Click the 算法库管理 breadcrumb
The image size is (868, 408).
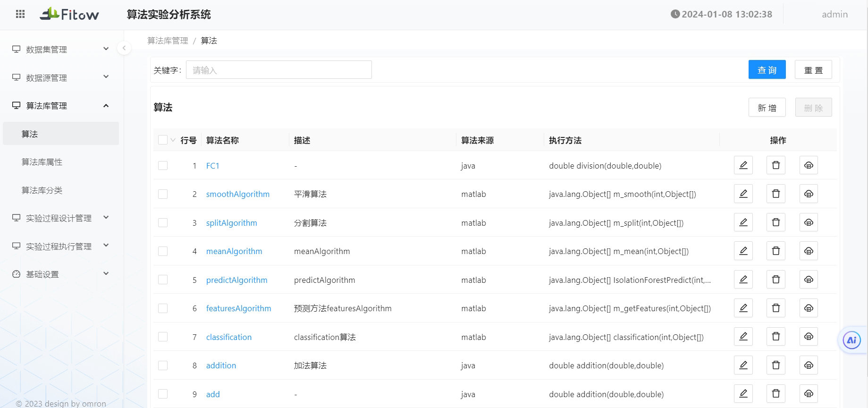pyautogui.click(x=168, y=41)
